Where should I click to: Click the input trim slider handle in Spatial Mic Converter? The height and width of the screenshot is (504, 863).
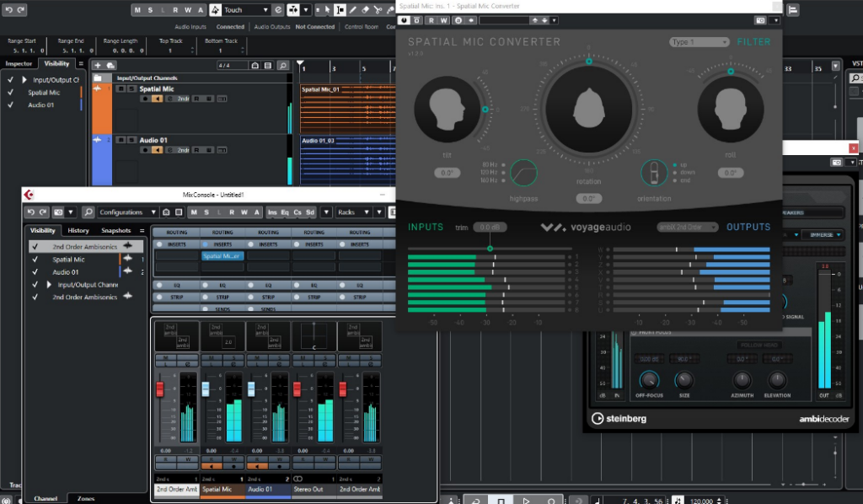pos(490,249)
